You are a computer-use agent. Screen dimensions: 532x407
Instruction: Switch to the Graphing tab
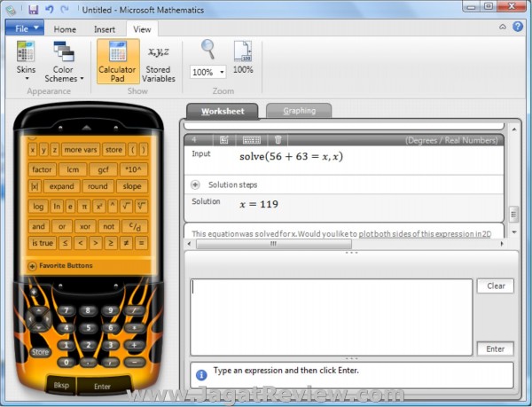(x=300, y=111)
